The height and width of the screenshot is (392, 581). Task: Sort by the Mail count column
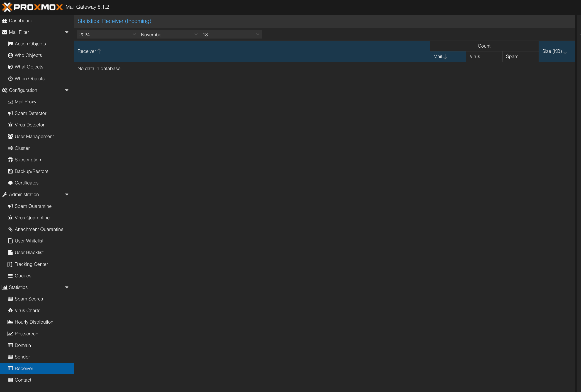[448, 56]
